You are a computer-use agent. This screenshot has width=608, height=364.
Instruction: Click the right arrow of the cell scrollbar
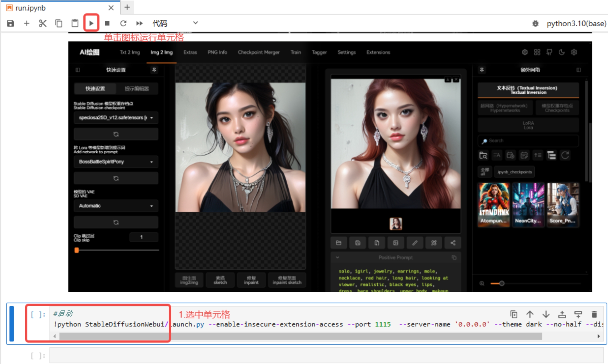point(599,336)
